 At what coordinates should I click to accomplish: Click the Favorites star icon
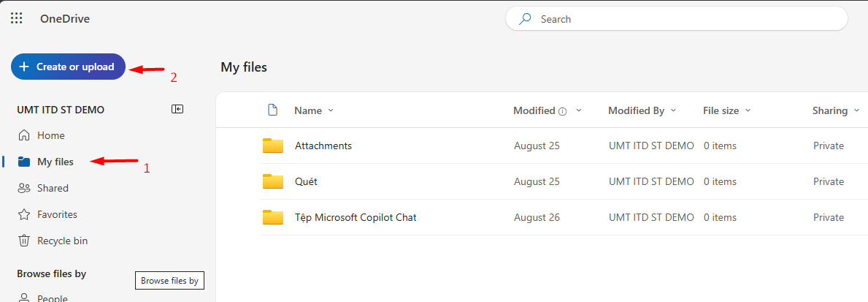[24, 214]
